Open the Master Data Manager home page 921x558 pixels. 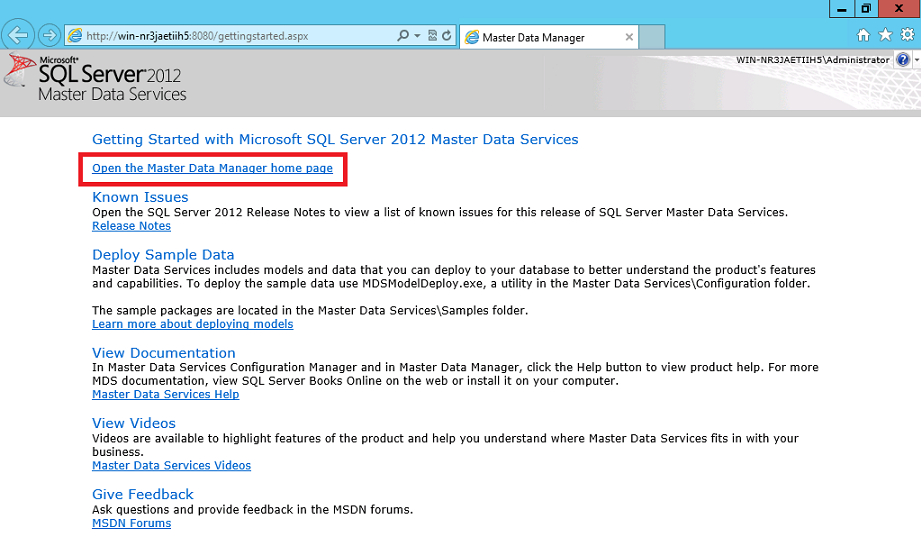[x=212, y=168]
